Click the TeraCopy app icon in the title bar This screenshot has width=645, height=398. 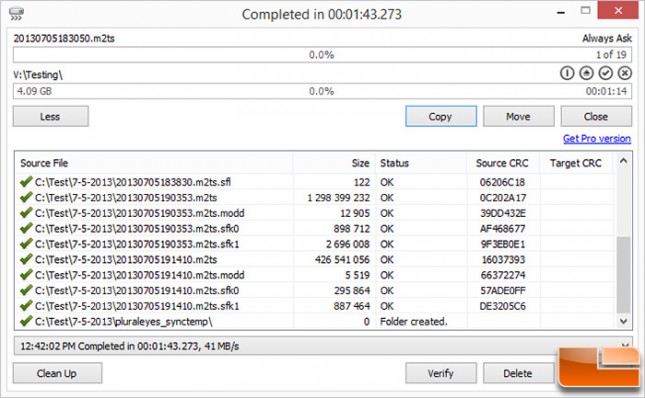pos(16,13)
